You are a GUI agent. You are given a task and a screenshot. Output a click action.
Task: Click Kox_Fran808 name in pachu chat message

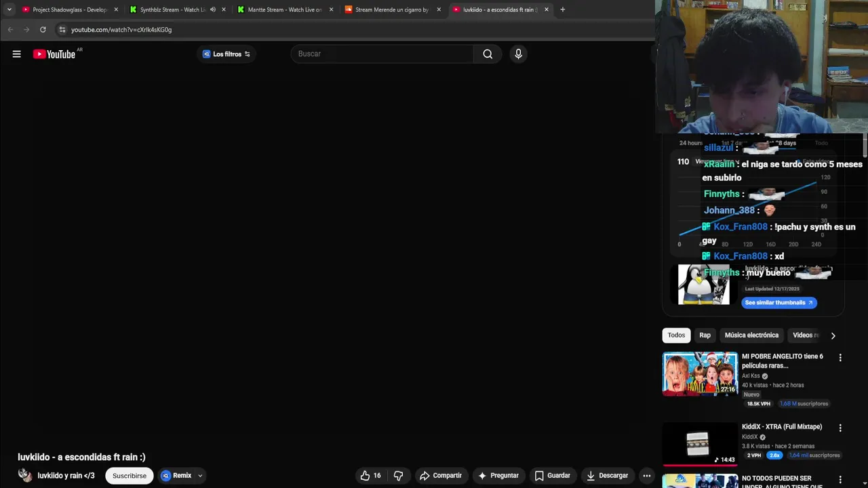[x=741, y=227]
